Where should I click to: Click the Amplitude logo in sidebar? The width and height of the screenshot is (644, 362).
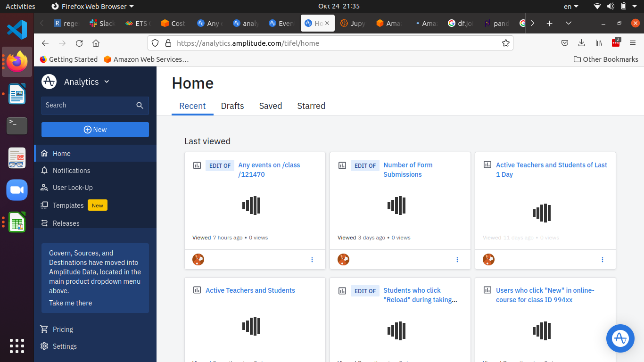click(x=49, y=82)
